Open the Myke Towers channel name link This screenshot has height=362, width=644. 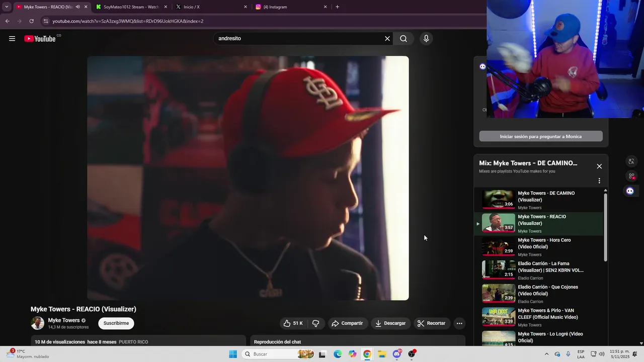pyautogui.click(x=64, y=320)
